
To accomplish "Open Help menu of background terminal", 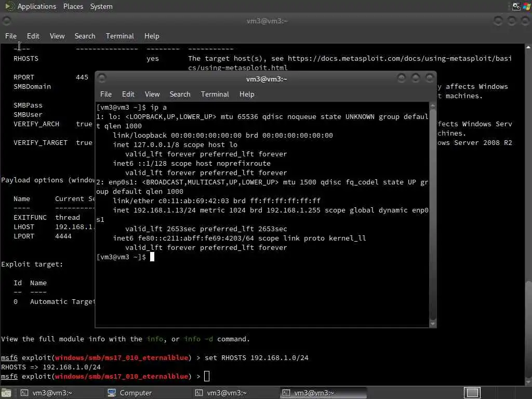I will [152, 36].
